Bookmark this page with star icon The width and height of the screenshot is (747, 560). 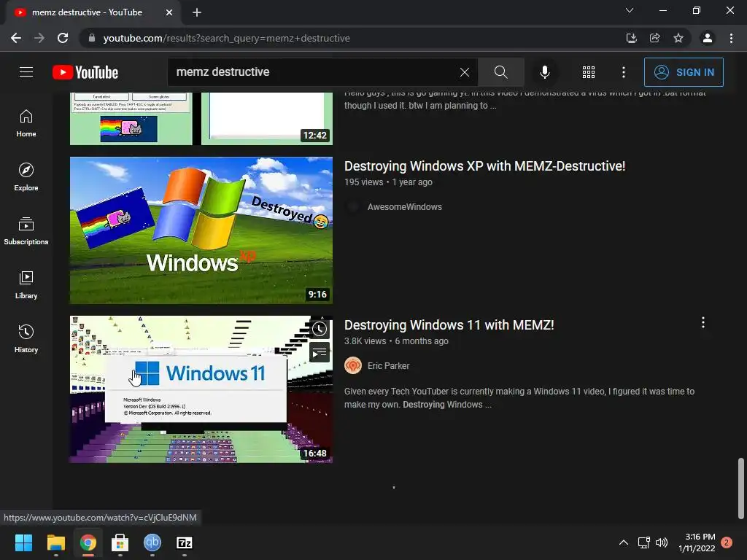click(678, 38)
